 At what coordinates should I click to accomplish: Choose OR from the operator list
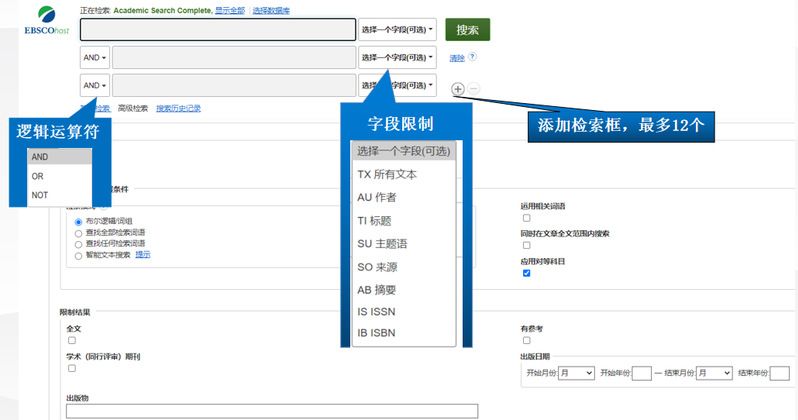point(38,176)
